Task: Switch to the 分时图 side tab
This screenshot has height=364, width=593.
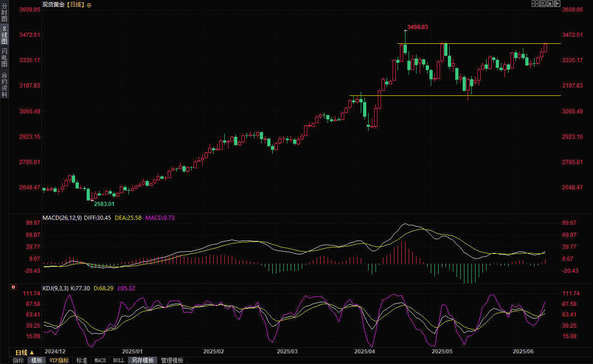Action: pyautogui.click(x=4, y=12)
